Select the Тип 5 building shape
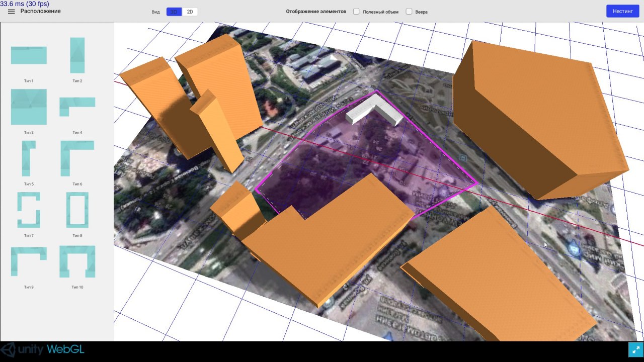Viewport: 644px width, 362px height. tap(29, 158)
